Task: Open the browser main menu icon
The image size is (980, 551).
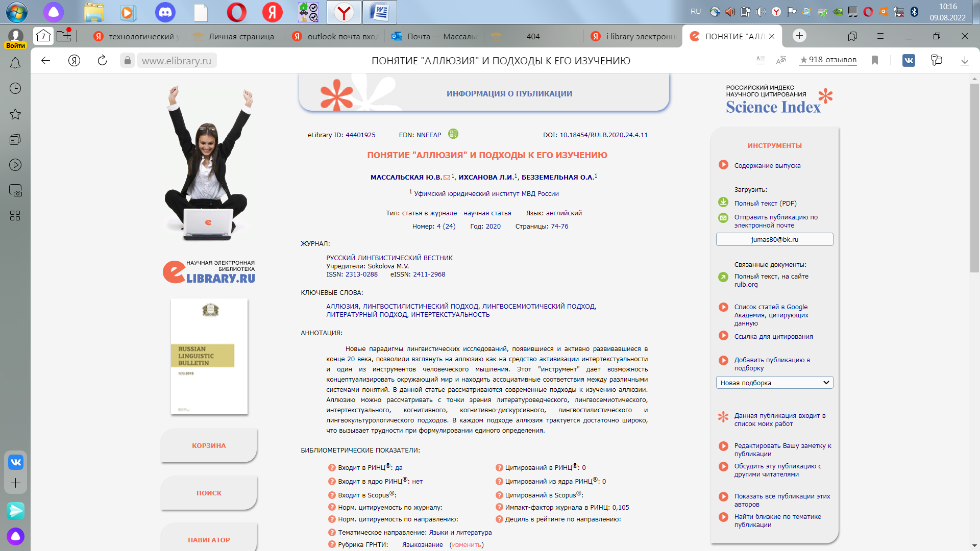Action: 880,36
